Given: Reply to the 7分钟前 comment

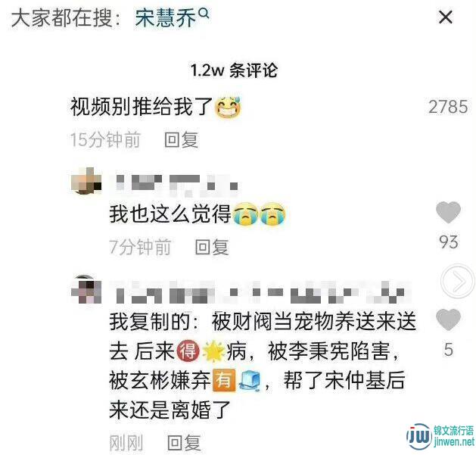Looking at the screenshot, I should 212,247.
